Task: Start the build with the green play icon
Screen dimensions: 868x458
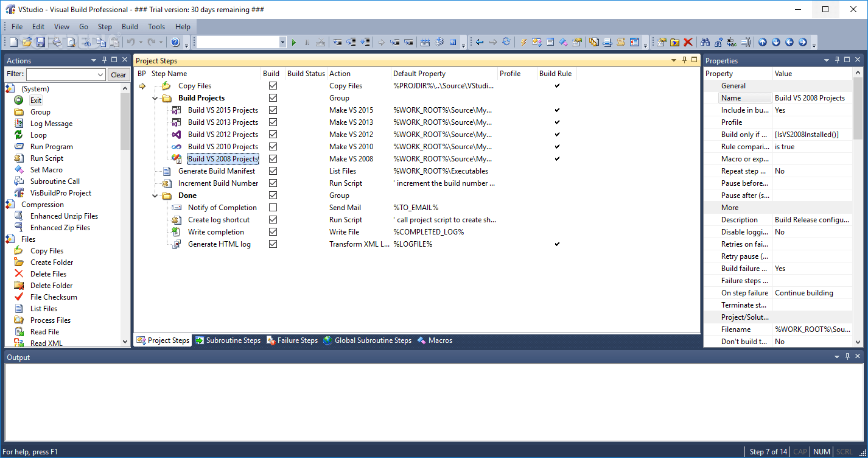Action: point(294,42)
